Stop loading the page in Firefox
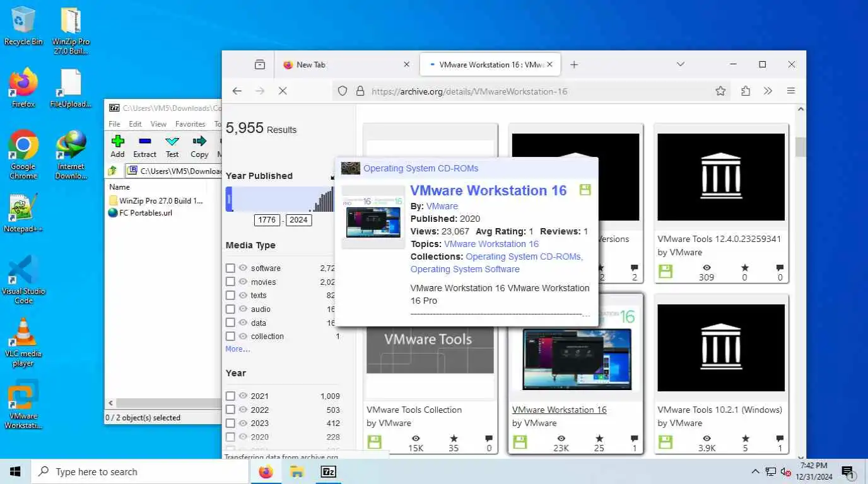 coord(283,91)
